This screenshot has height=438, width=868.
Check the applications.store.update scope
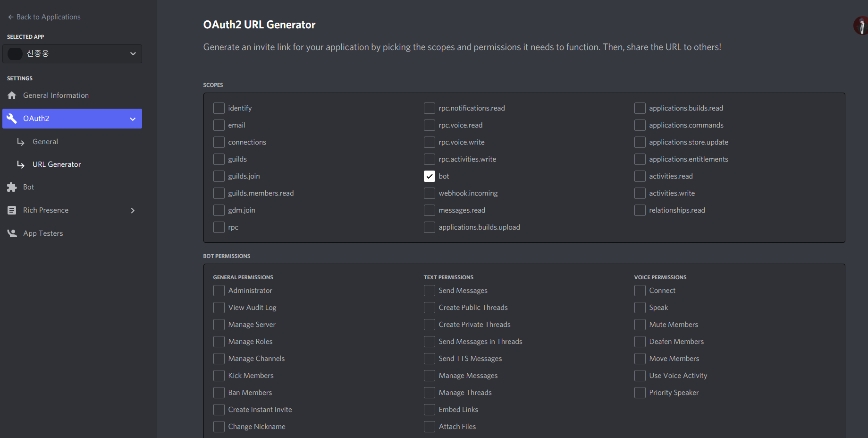(640, 142)
